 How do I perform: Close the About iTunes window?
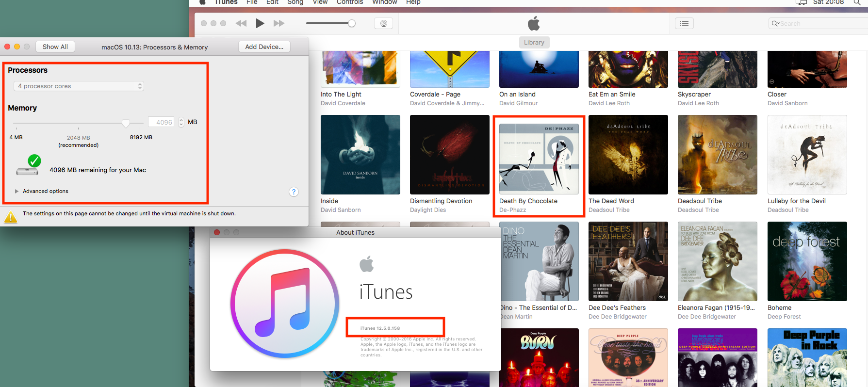217,232
